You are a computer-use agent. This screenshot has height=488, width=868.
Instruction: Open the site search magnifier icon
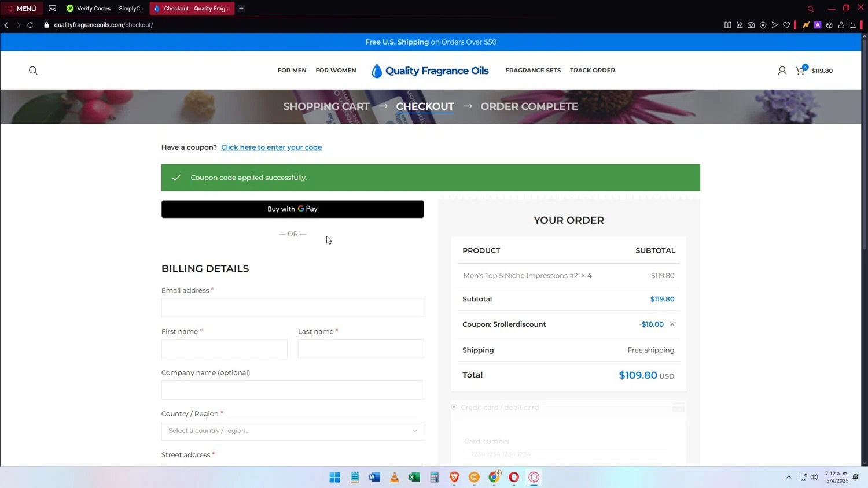click(33, 71)
